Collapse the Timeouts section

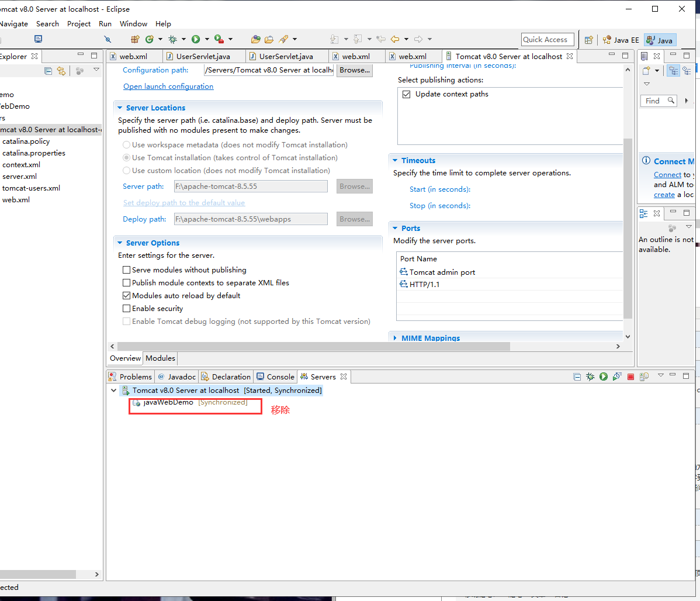(x=395, y=160)
